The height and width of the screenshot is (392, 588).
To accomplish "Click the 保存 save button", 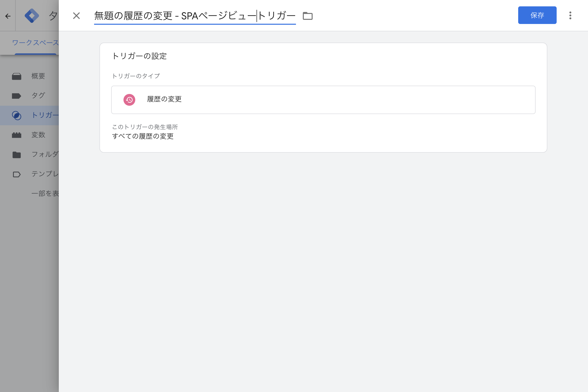I will click(x=537, y=15).
